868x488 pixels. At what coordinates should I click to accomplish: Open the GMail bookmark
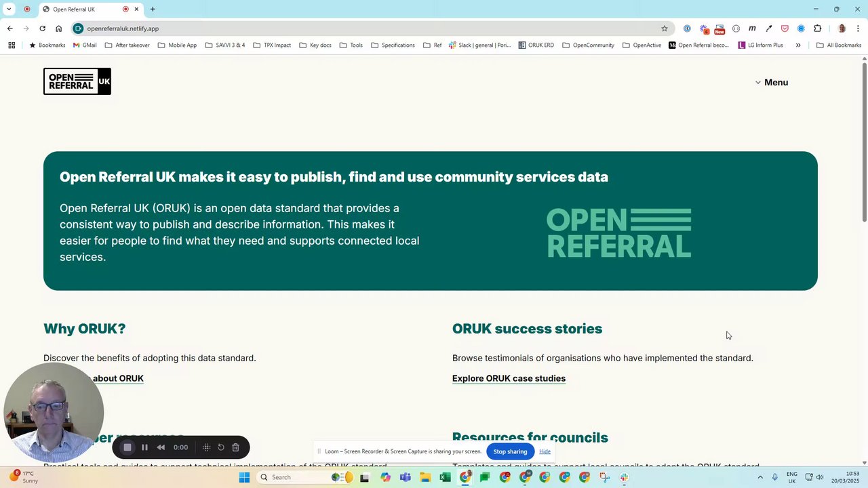(85, 45)
